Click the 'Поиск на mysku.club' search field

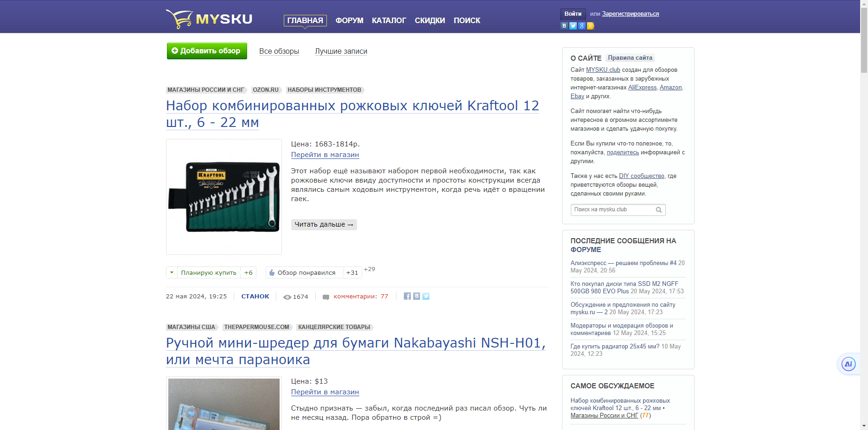click(x=612, y=210)
